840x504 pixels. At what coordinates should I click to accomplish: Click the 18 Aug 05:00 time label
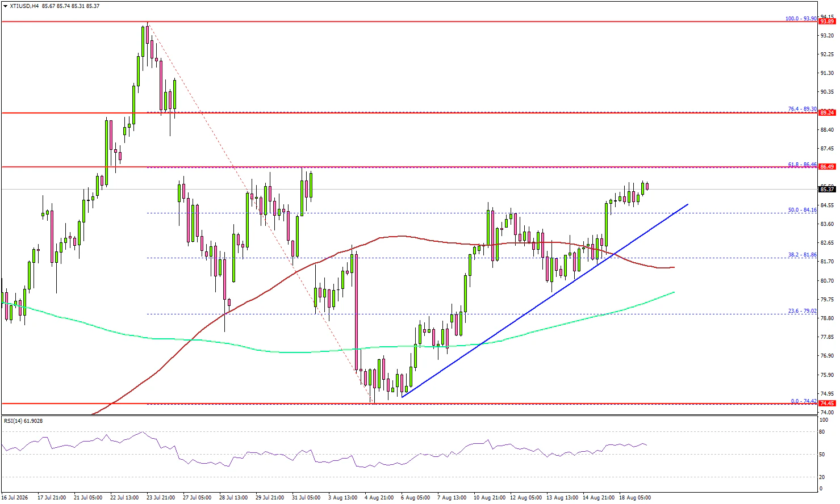click(x=635, y=498)
